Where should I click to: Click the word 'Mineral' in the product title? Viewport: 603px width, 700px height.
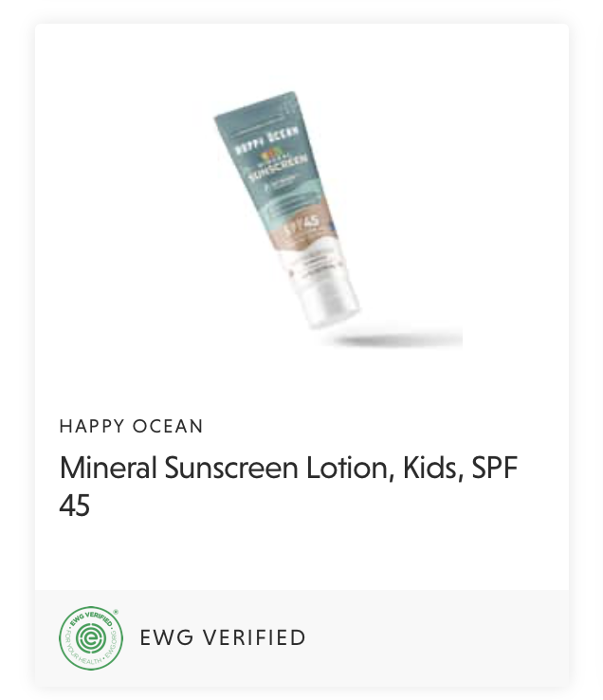coord(108,468)
